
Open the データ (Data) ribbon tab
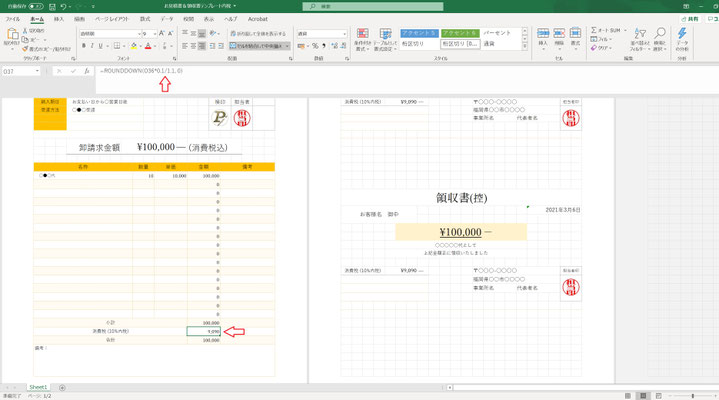pyautogui.click(x=167, y=19)
